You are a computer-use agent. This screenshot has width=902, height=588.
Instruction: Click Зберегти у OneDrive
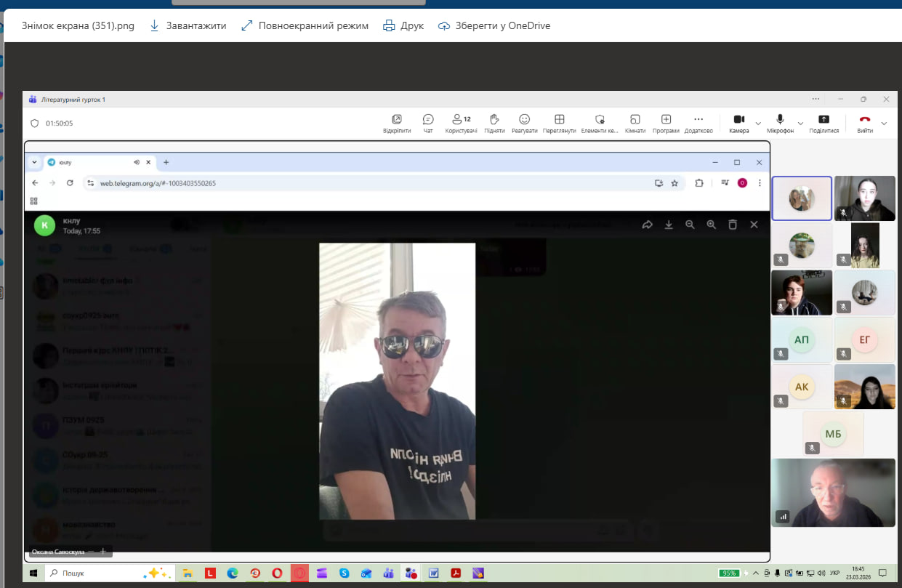(494, 25)
